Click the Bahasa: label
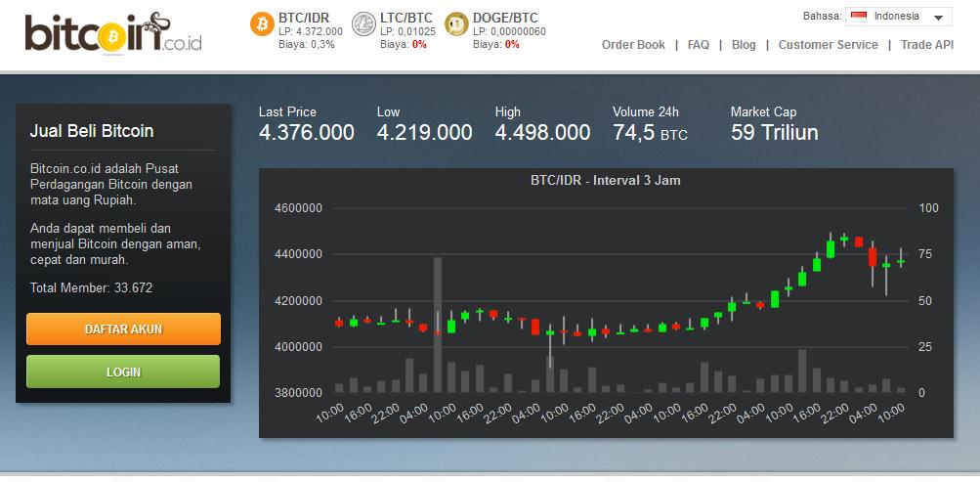This screenshot has height=482, width=980. click(822, 17)
